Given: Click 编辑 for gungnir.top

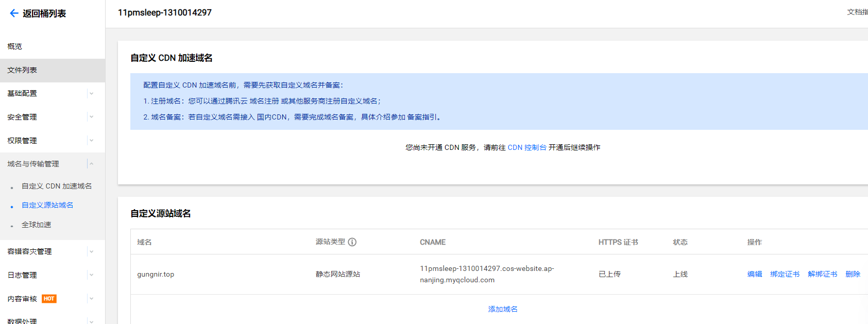Looking at the screenshot, I should click(x=755, y=274).
